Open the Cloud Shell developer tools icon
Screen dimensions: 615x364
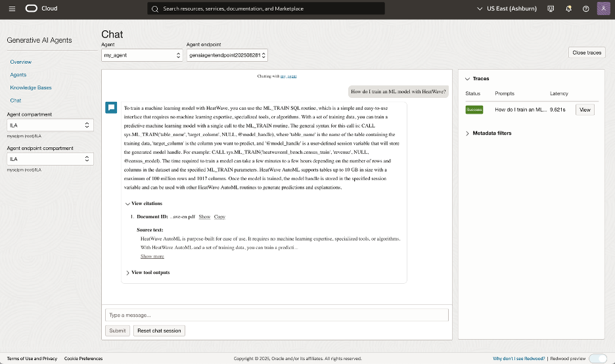[x=551, y=9]
